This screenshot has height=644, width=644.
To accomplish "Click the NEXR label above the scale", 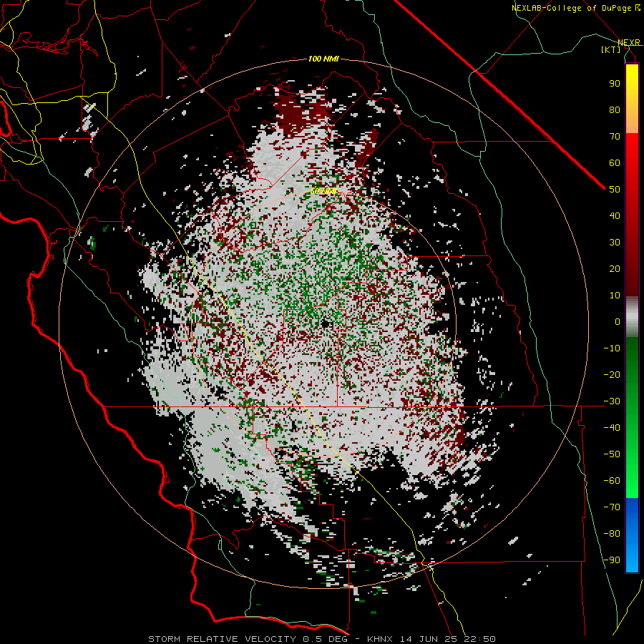I will tap(629, 42).
